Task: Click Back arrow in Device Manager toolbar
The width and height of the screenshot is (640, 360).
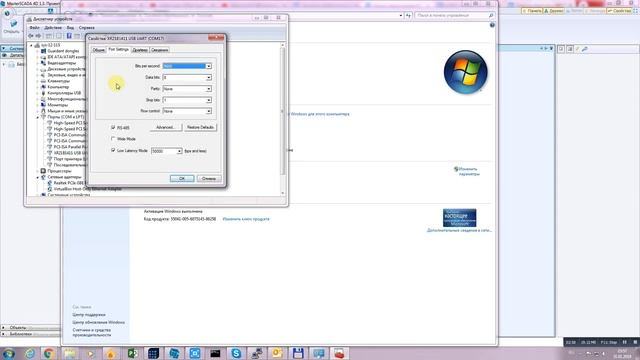Action: click(31, 36)
